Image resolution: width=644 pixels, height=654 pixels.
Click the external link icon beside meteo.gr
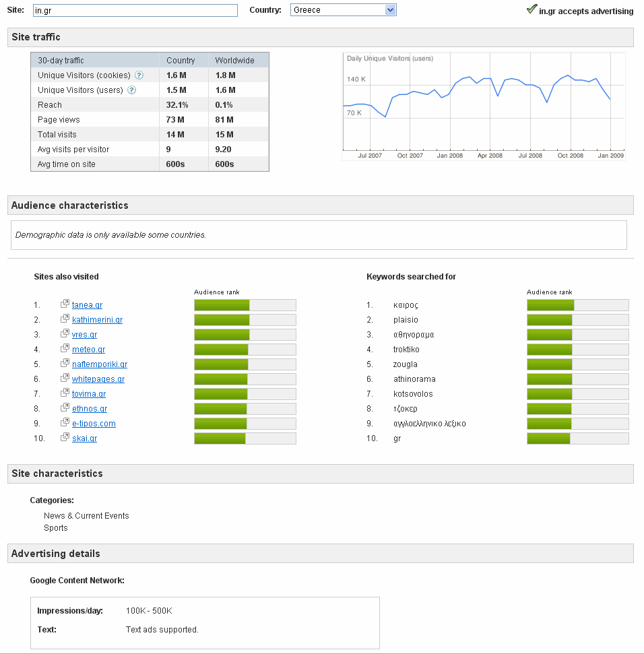65,348
